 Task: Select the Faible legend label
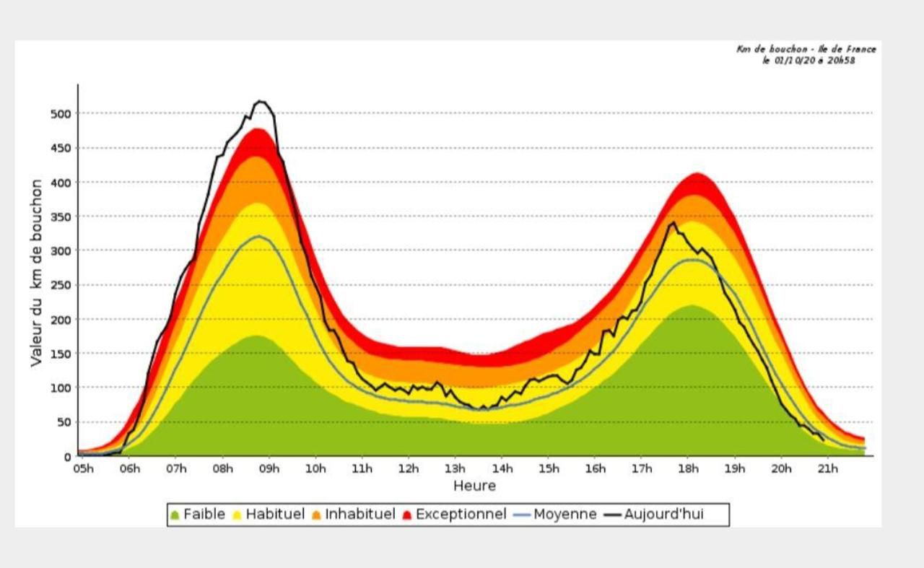[204, 515]
